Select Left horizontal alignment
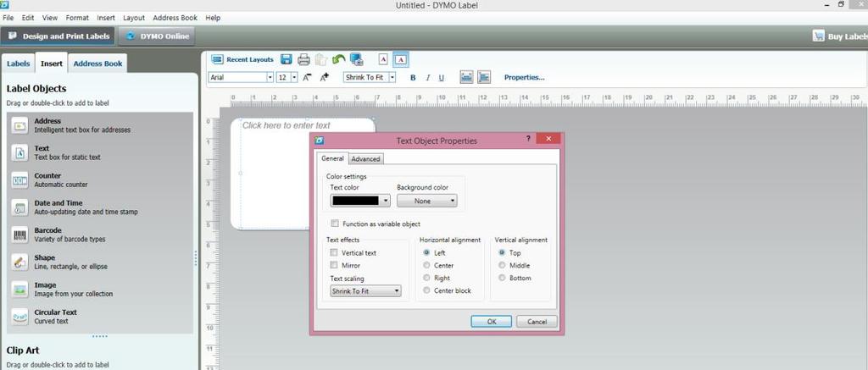Image resolution: width=868 pixels, height=370 pixels. [426, 252]
